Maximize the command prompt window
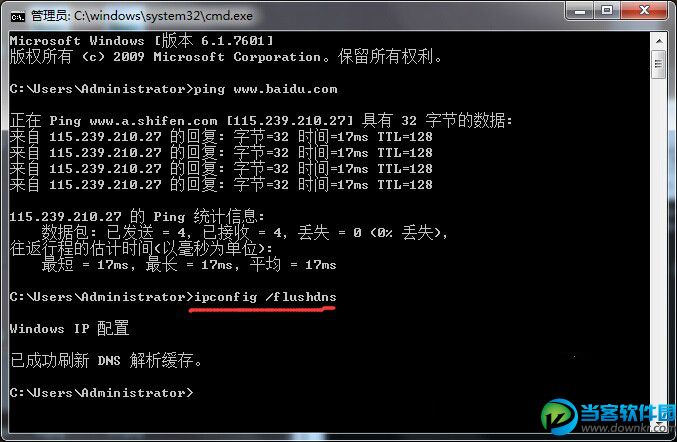Image resolution: width=677 pixels, height=442 pixels. click(x=607, y=10)
